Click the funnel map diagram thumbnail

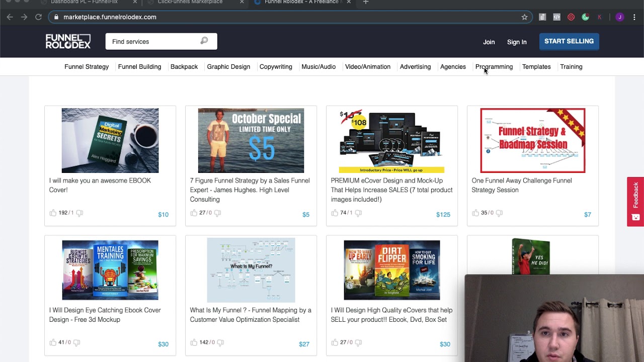coord(251,270)
